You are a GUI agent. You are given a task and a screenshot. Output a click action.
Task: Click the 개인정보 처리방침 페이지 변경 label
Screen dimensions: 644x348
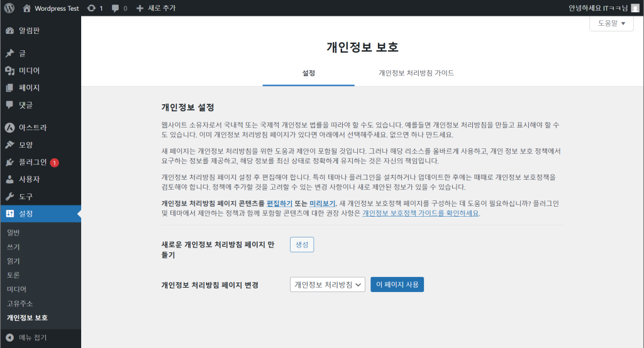click(x=210, y=285)
